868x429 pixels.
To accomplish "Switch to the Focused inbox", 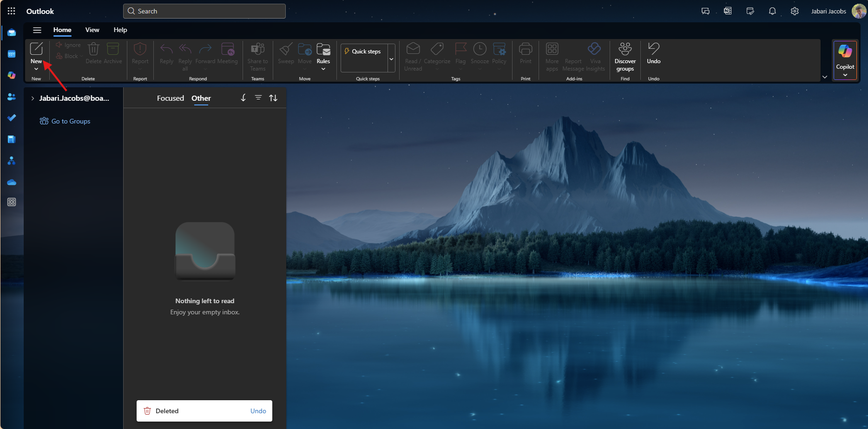I will [x=170, y=98].
